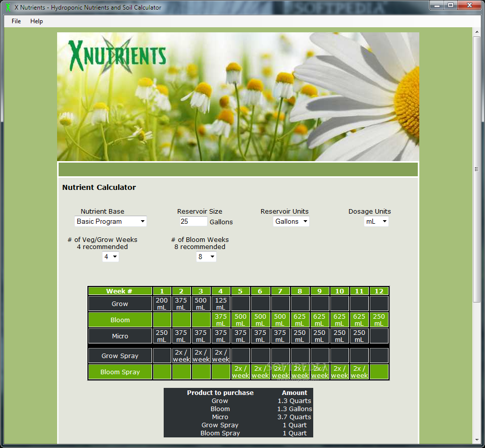Click the scrollbar down arrow
Image resolution: width=485 pixels, height=448 pixels.
[x=476, y=439]
